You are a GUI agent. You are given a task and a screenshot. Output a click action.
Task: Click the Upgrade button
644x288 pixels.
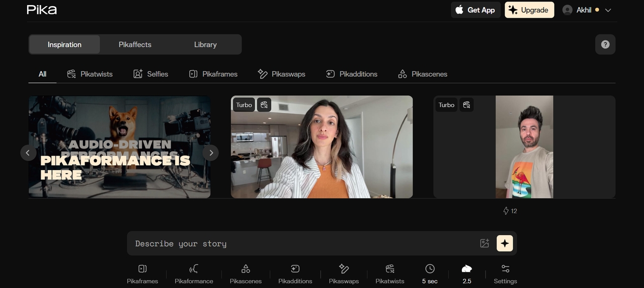(529, 10)
